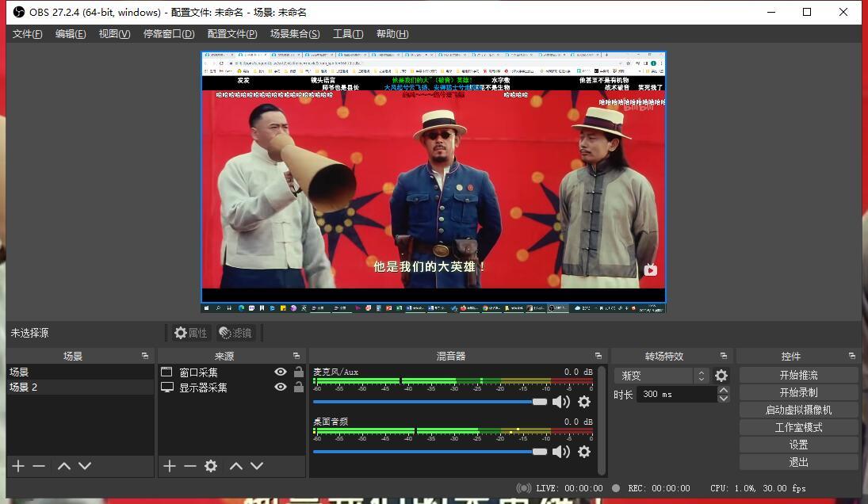Open the selected source's 滤镜 (filters)
The width and height of the screenshot is (868, 504).
click(x=235, y=332)
